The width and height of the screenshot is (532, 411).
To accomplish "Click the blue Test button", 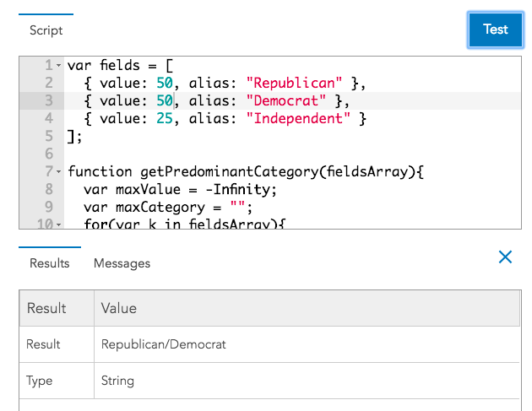I will [496, 30].
